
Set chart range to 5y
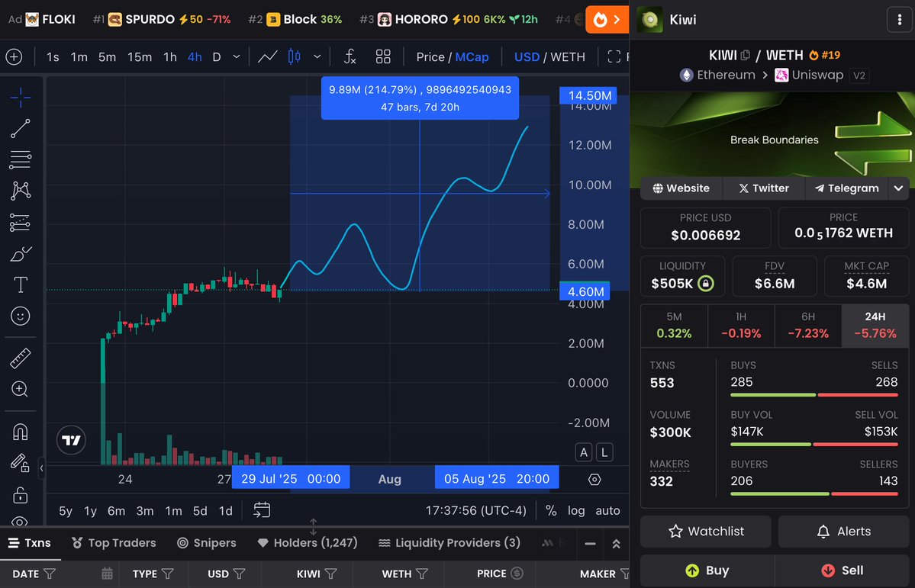pyautogui.click(x=66, y=511)
